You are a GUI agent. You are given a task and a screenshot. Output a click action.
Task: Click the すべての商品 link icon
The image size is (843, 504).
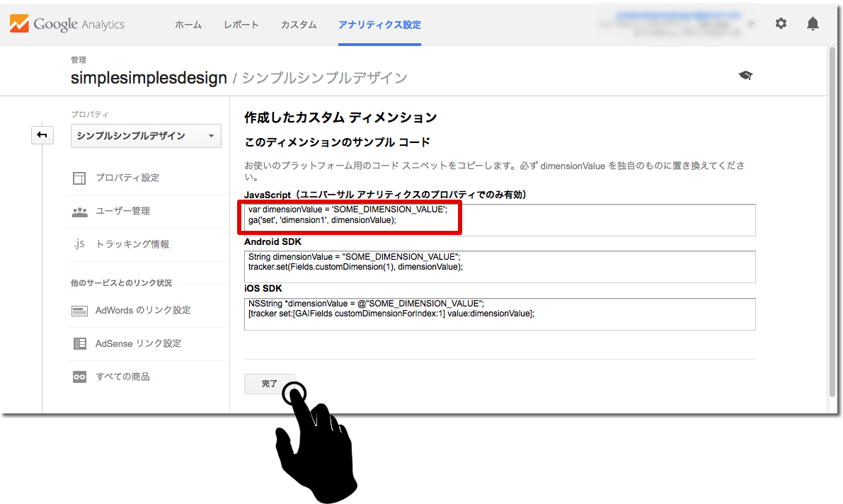tap(79, 377)
